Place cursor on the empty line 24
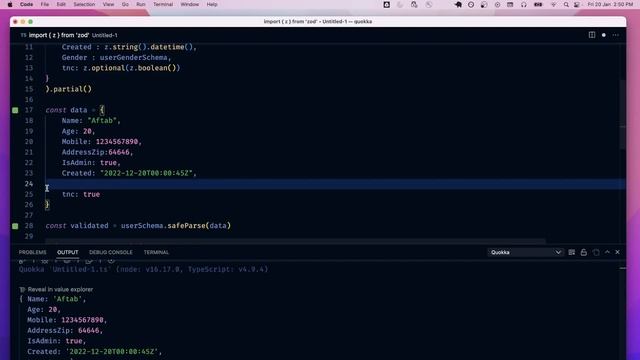 (335, 184)
